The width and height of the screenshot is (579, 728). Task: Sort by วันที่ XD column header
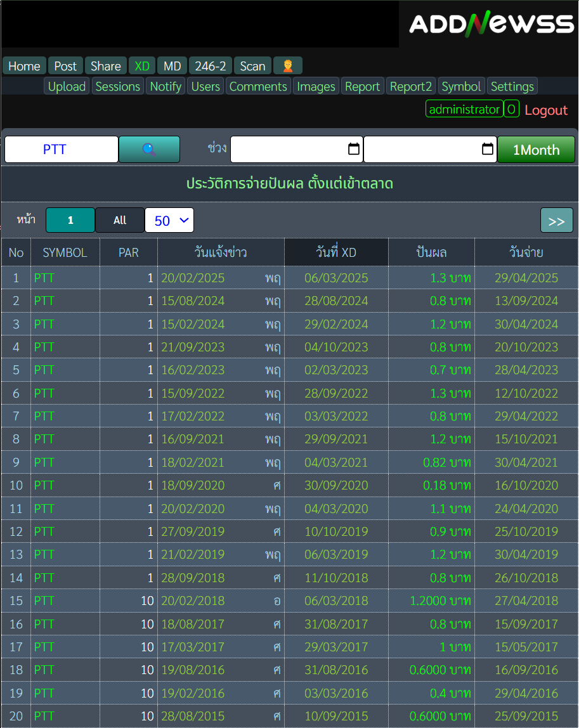[336, 252]
